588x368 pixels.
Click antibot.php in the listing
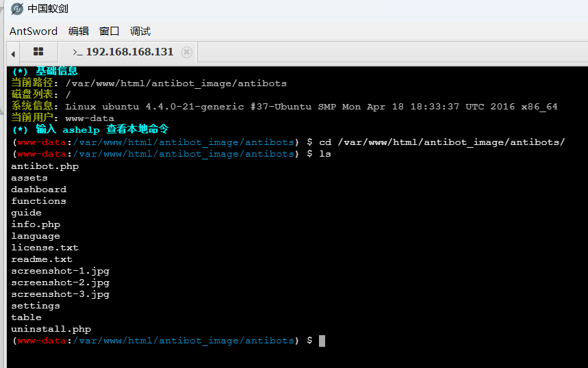coord(45,166)
